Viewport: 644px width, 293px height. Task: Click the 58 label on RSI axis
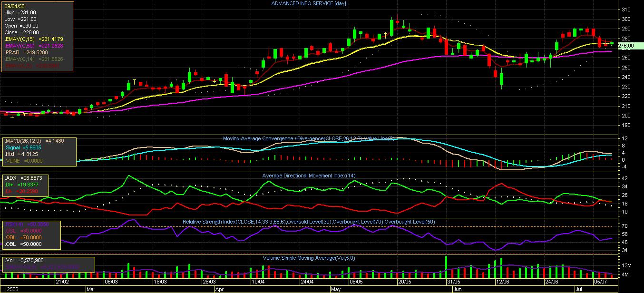[625, 234]
